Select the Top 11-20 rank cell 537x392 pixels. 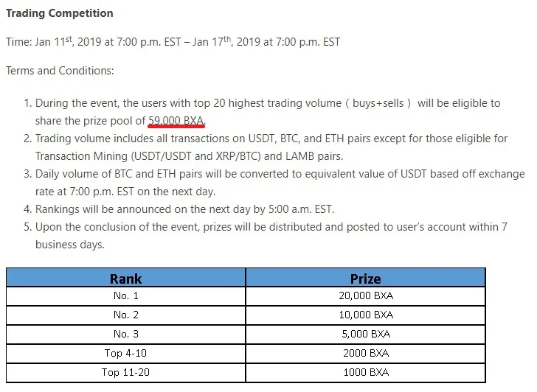pyautogui.click(x=125, y=373)
